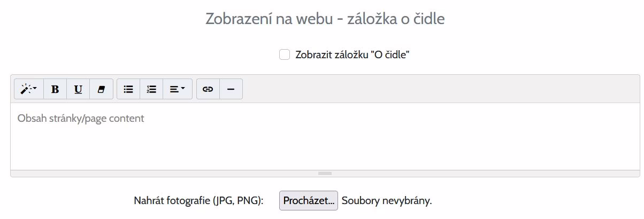
Task: Click the small caret beside the align icon
Action: click(183, 89)
